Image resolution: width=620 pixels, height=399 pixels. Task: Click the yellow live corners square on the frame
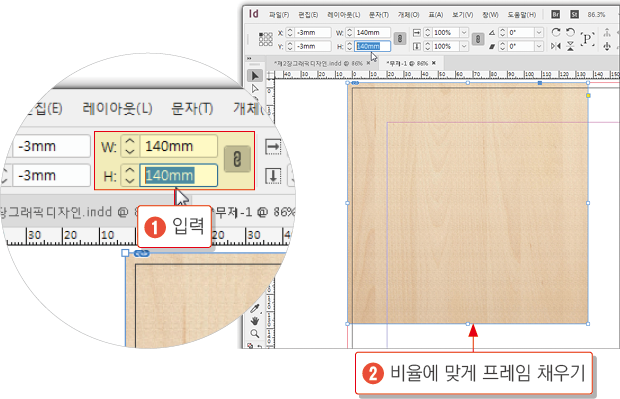pos(588,96)
